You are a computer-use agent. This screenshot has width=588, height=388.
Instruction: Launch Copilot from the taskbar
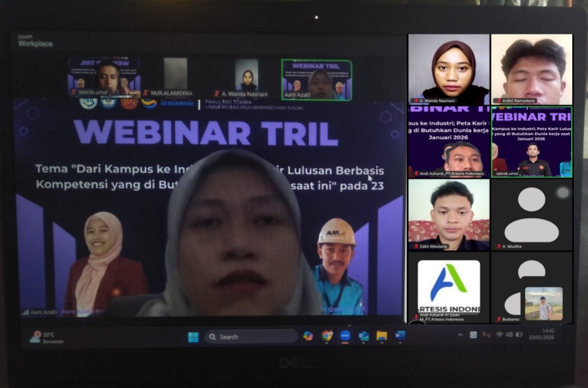tap(308, 336)
